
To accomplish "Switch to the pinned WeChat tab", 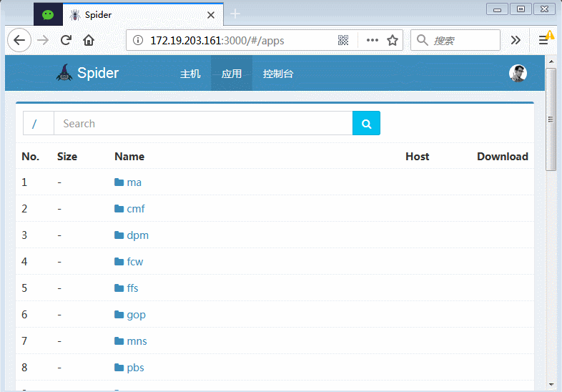I will (48, 15).
